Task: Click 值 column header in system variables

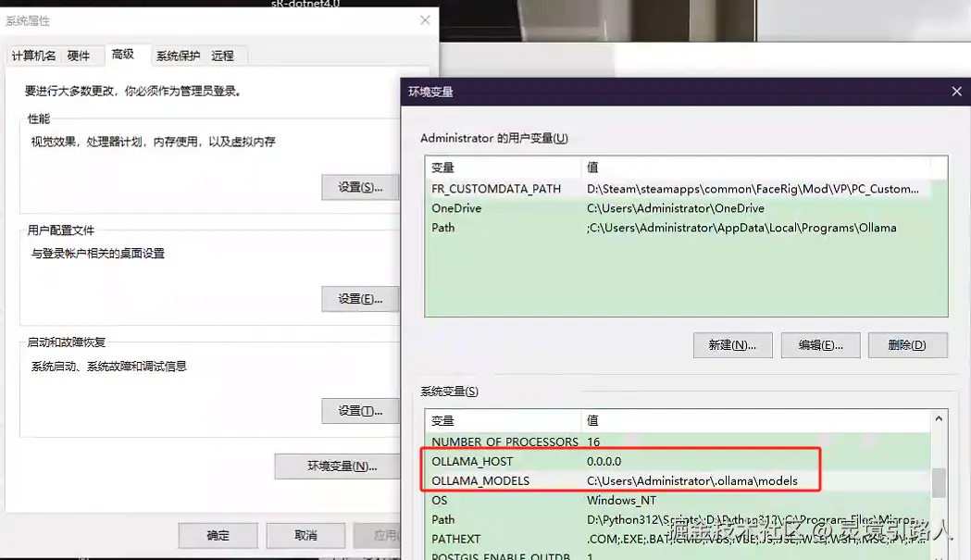Action: click(755, 420)
